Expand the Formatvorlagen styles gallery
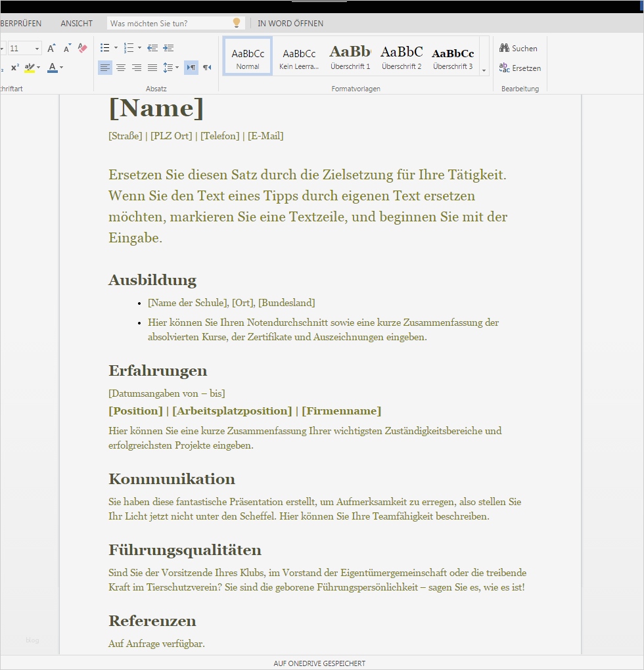 484,70
